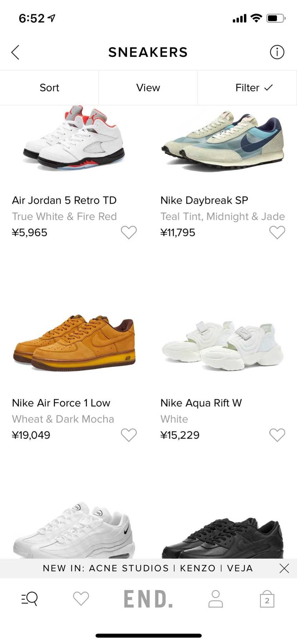
Task: Toggle wishlist heart for Nike Aqua Rift W
Action: pos(277,435)
